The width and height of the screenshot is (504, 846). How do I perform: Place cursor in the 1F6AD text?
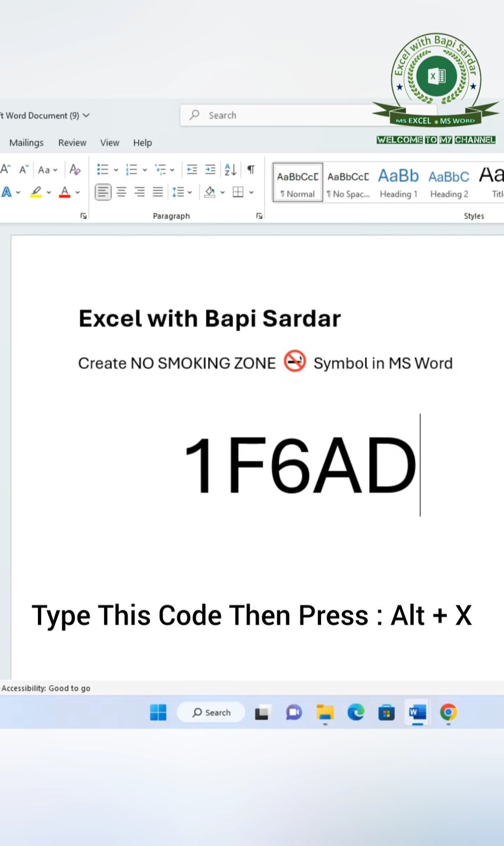click(300, 465)
